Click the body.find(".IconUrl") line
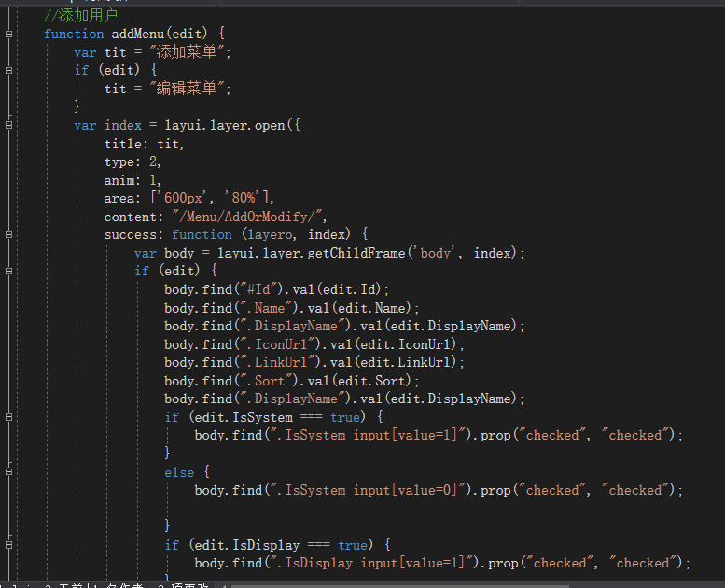The height and width of the screenshot is (588, 725). [314, 344]
